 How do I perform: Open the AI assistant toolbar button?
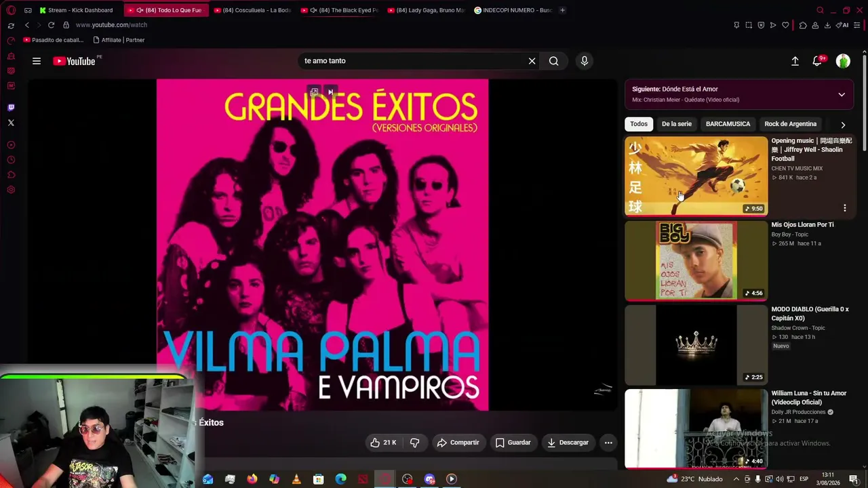click(x=843, y=25)
